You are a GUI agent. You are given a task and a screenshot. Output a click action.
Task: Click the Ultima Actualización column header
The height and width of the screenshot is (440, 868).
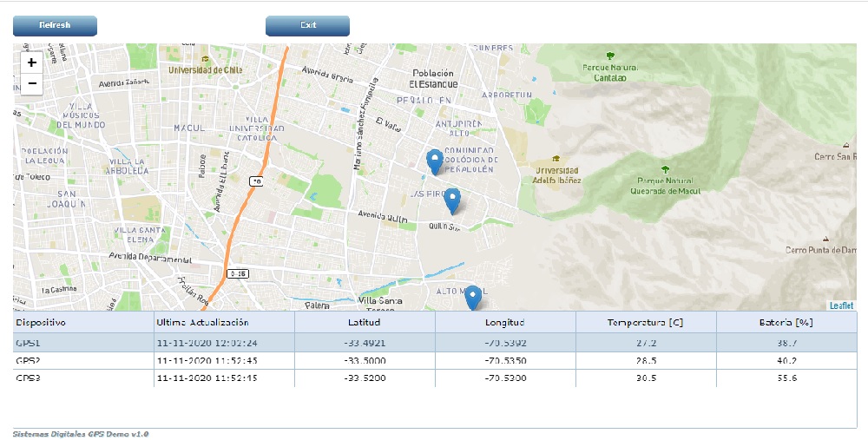click(x=224, y=322)
